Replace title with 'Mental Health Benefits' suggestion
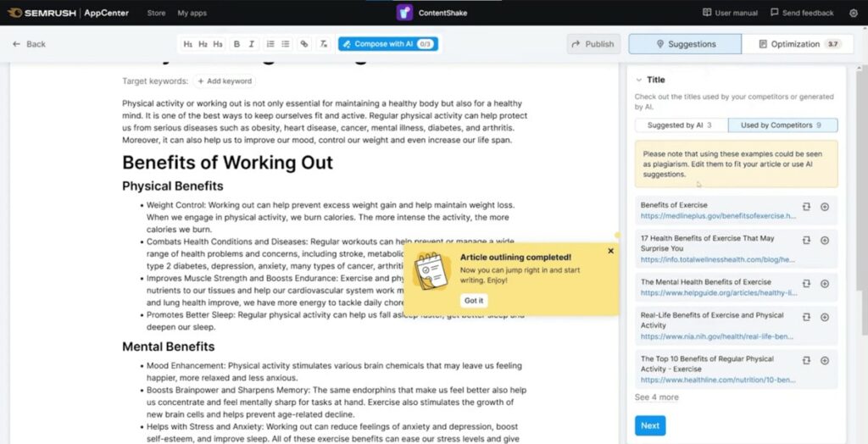The height and width of the screenshot is (444, 868). (806, 284)
